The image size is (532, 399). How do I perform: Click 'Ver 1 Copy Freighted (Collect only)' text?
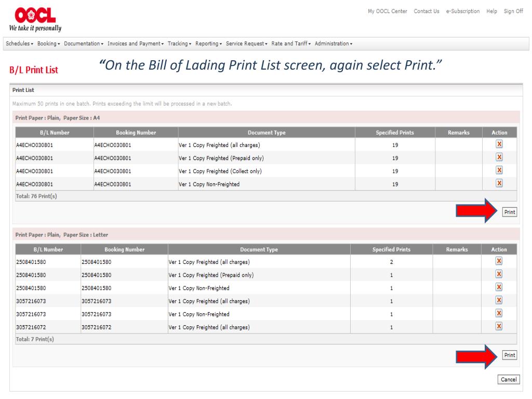point(220,171)
